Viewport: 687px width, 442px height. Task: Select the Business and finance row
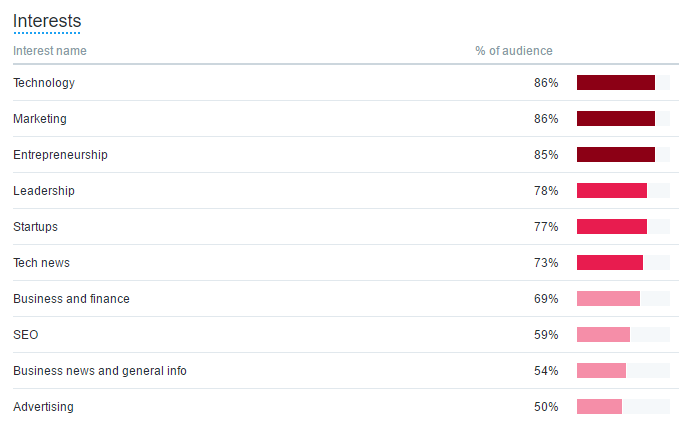pyautogui.click(x=346, y=298)
